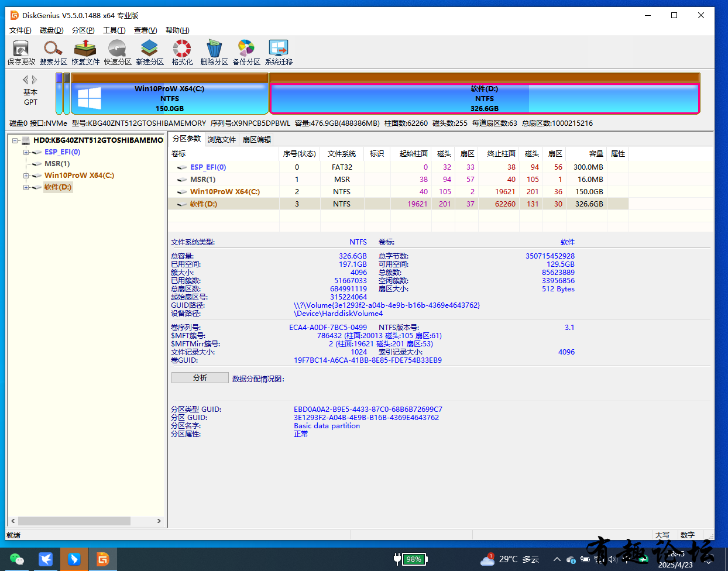This screenshot has width=728, height=571.
Task: Open the 工具(T) menu
Action: (114, 30)
